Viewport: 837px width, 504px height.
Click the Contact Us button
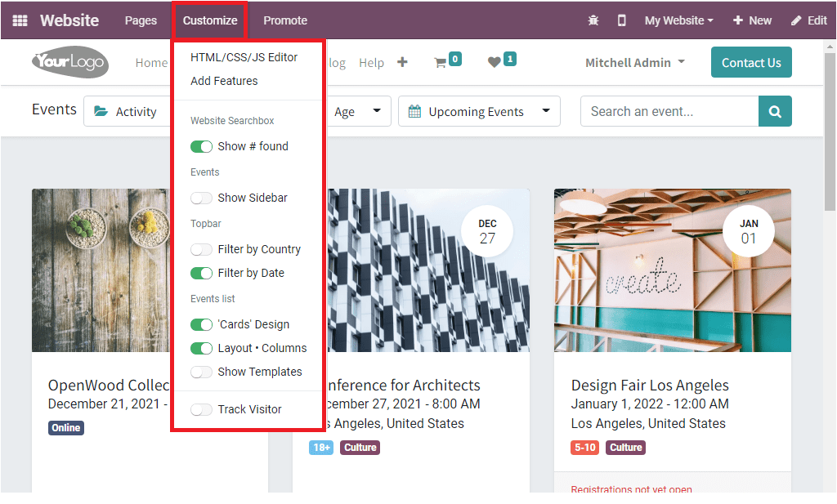click(x=751, y=61)
